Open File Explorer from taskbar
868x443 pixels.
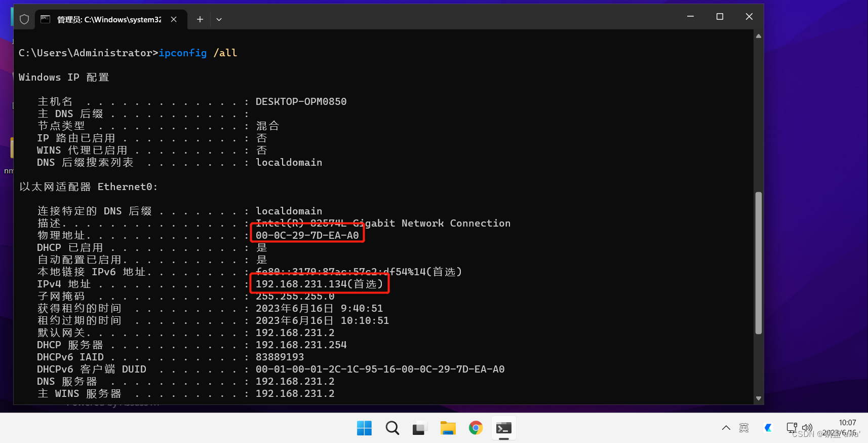tap(448, 428)
